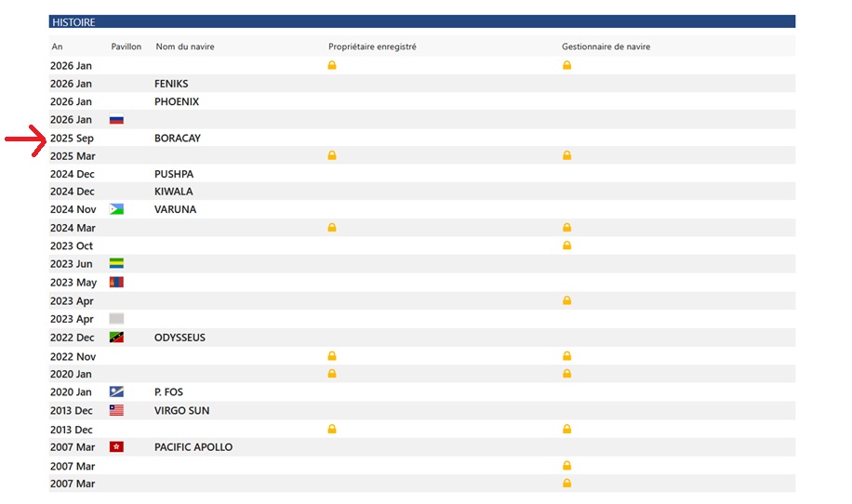Click the HISTOIRE section title bar
The height and width of the screenshot is (504, 852).
(421, 21)
